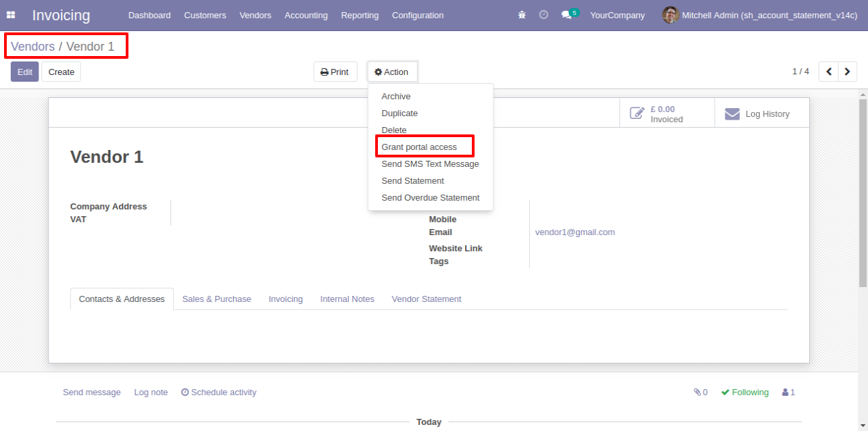The width and height of the screenshot is (868, 431).
Task: Switch to the Vendor Statement tab
Action: [427, 299]
